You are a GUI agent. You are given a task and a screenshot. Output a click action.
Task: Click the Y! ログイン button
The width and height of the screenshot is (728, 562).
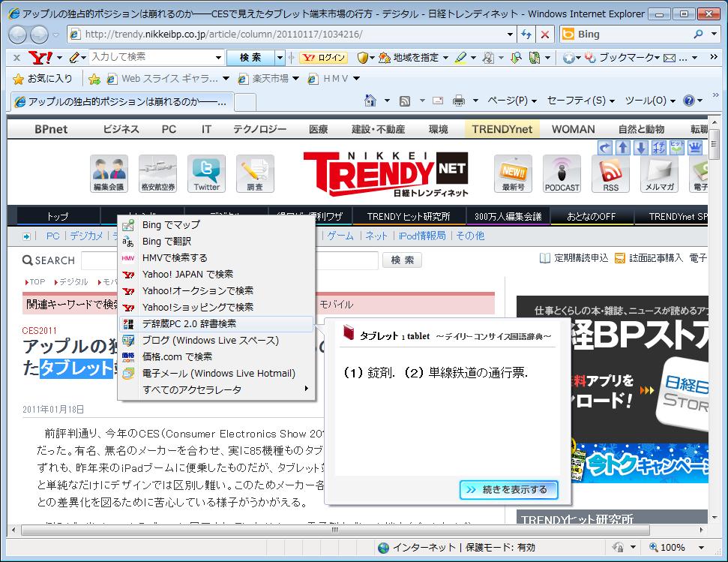324,58
